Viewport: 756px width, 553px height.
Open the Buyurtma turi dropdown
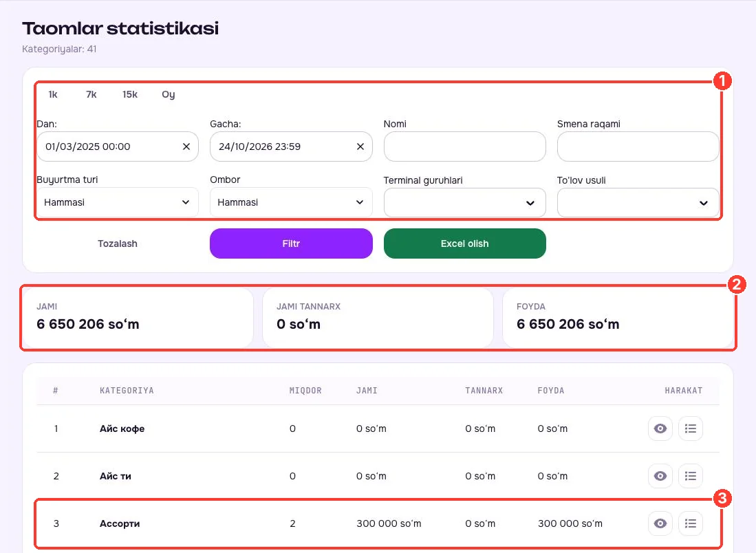118,202
